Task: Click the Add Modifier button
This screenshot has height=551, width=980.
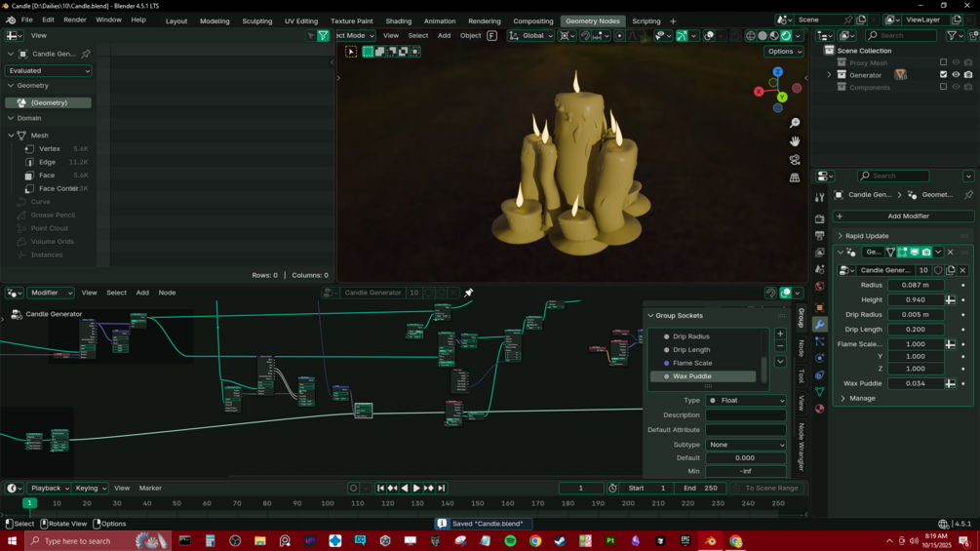Action: click(x=904, y=216)
